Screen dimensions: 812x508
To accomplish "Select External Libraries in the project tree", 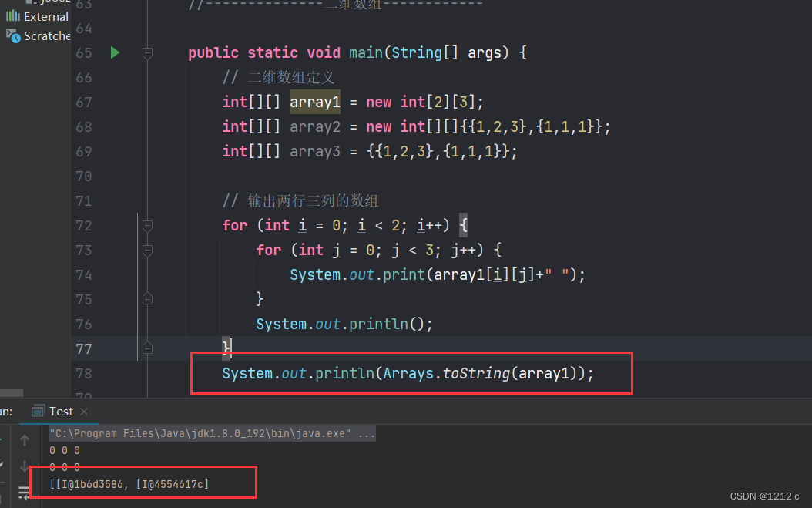I will [x=38, y=17].
